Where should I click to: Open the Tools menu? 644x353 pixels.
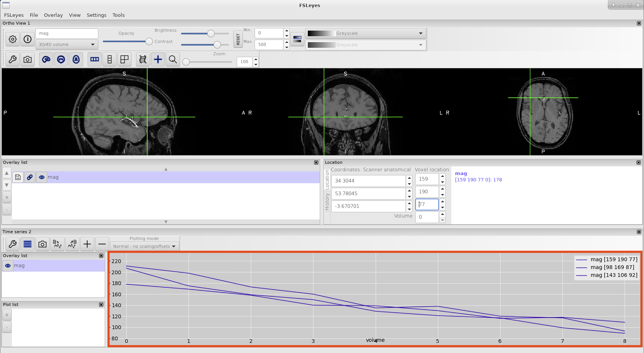pos(119,15)
